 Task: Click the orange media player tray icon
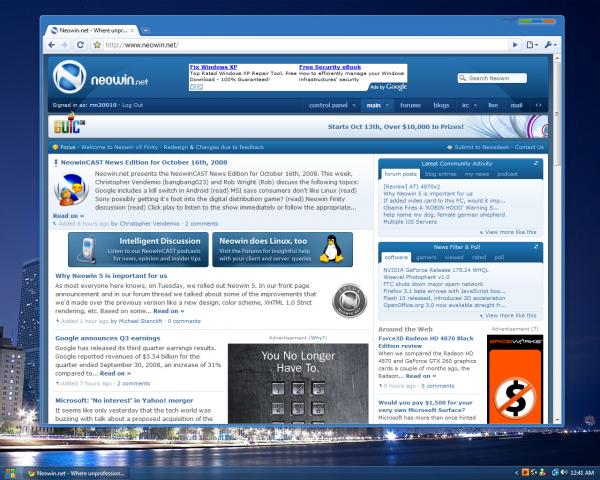525,473
